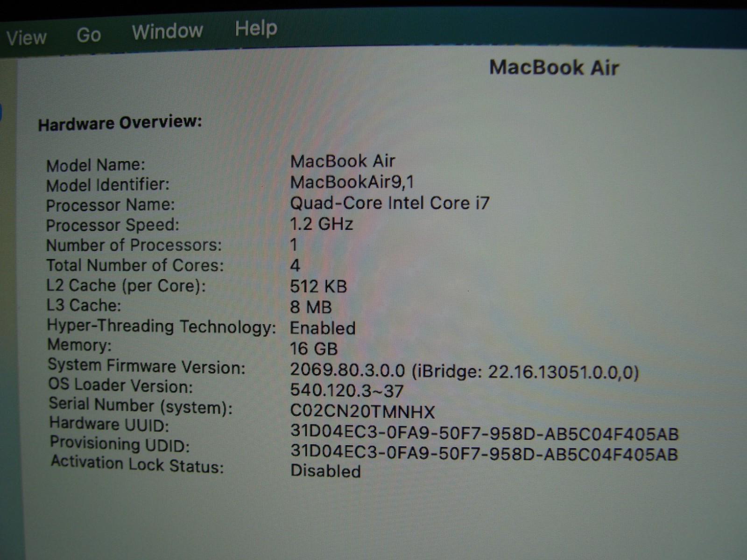Select the 16 GB memory value
The image size is (747, 560).
click(x=314, y=349)
